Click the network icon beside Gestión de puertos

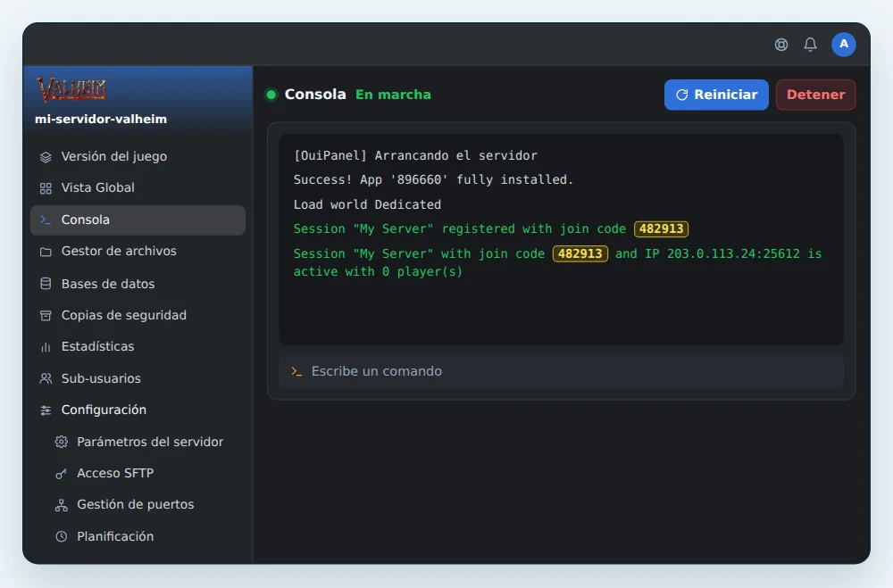click(61, 505)
